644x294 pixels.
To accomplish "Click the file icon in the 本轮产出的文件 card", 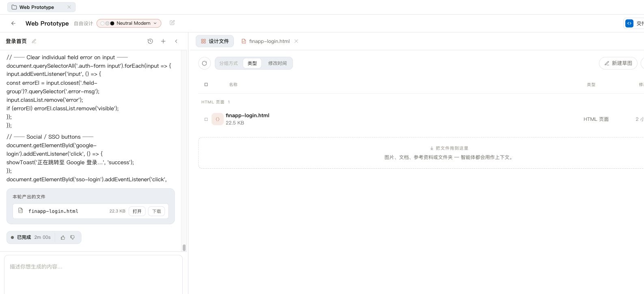I will [x=21, y=211].
